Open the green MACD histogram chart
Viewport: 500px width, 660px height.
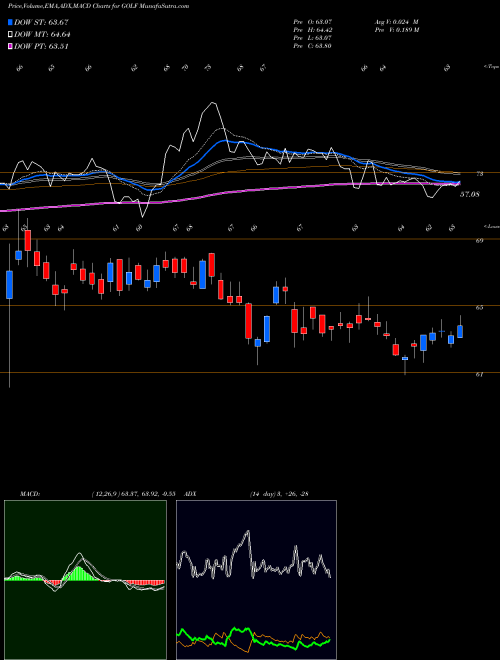[85, 580]
